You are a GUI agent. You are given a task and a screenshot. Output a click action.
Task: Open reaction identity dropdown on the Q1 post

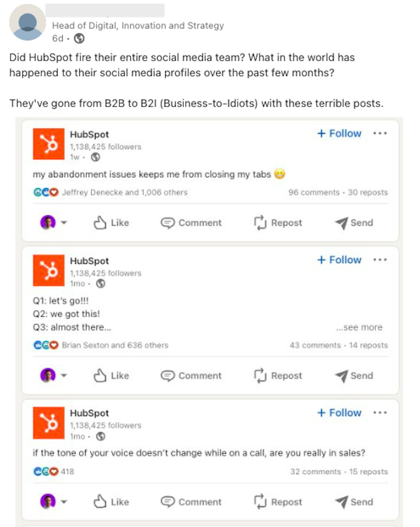64,376
